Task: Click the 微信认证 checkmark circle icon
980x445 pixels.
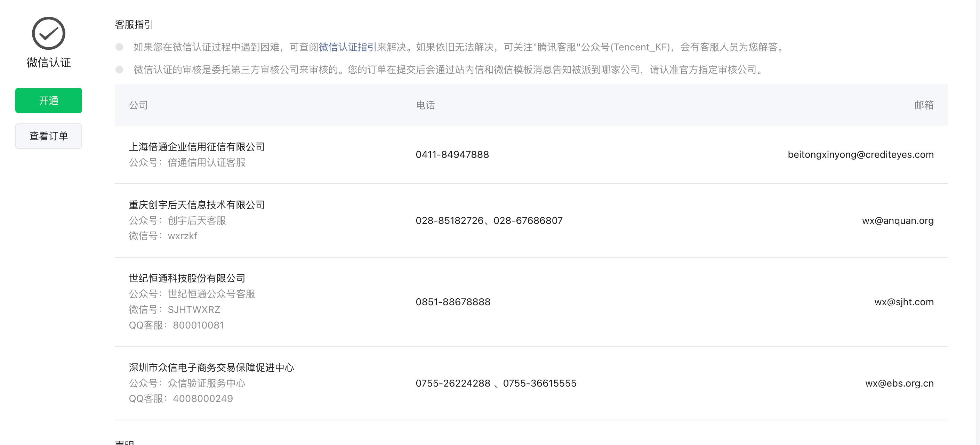Action: [49, 33]
